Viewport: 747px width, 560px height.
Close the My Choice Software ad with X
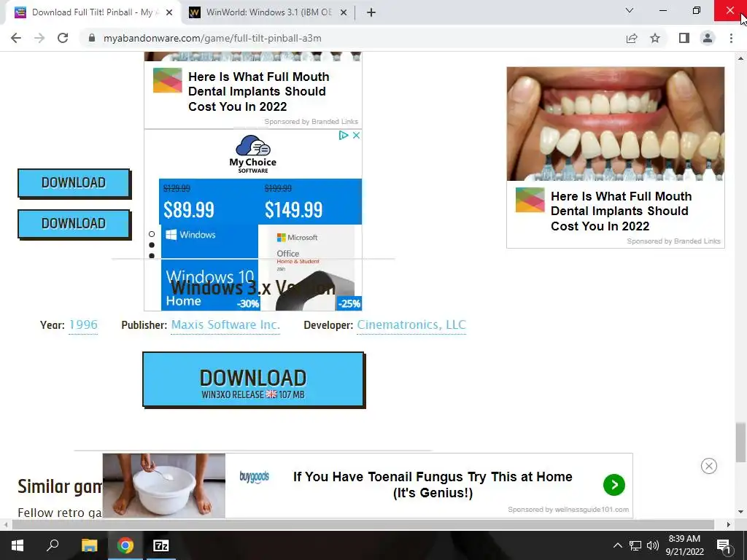click(x=356, y=135)
